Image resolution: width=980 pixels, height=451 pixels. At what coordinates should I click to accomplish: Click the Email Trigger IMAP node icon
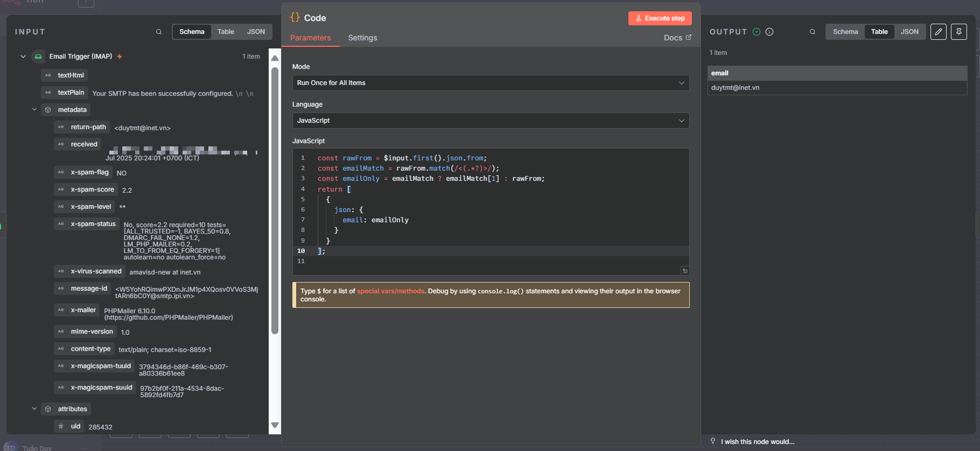pyautogui.click(x=38, y=57)
